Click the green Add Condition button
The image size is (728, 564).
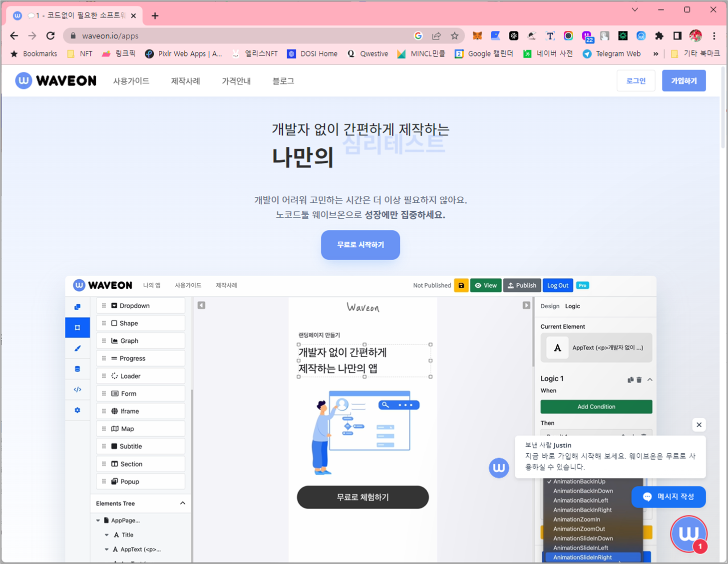click(596, 407)
